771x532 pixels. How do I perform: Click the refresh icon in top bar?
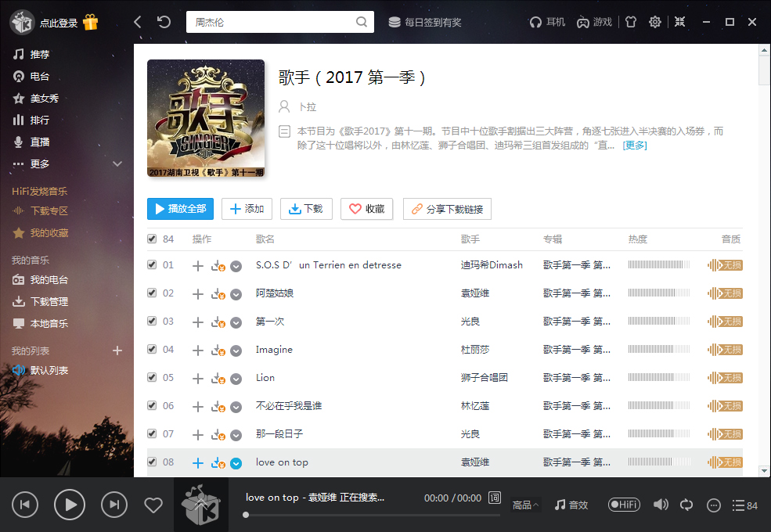coord(164,22)
